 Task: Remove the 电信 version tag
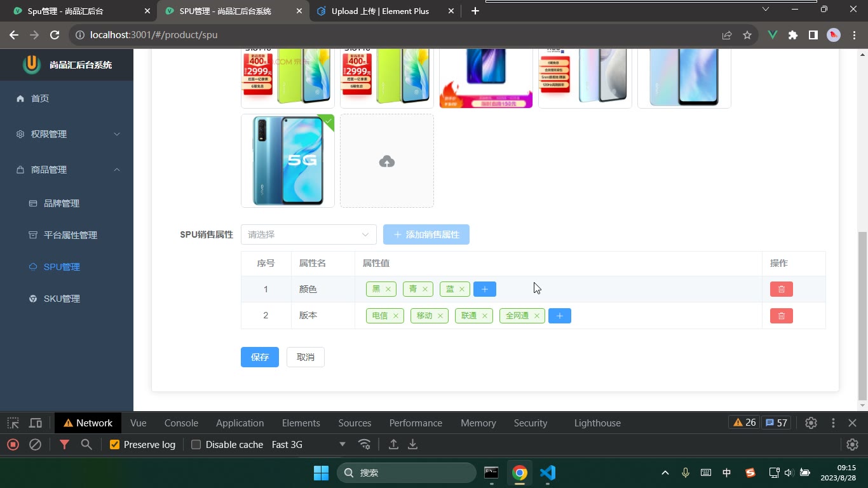[396, 316]
